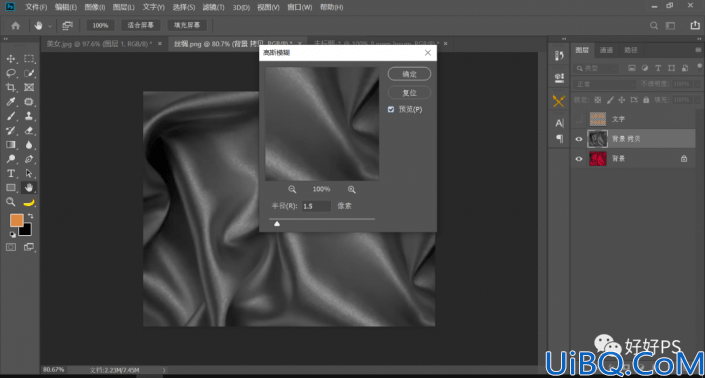
Task: Open the 图像(I) menu
Action: pyautogui.click(x=95, y=7)
